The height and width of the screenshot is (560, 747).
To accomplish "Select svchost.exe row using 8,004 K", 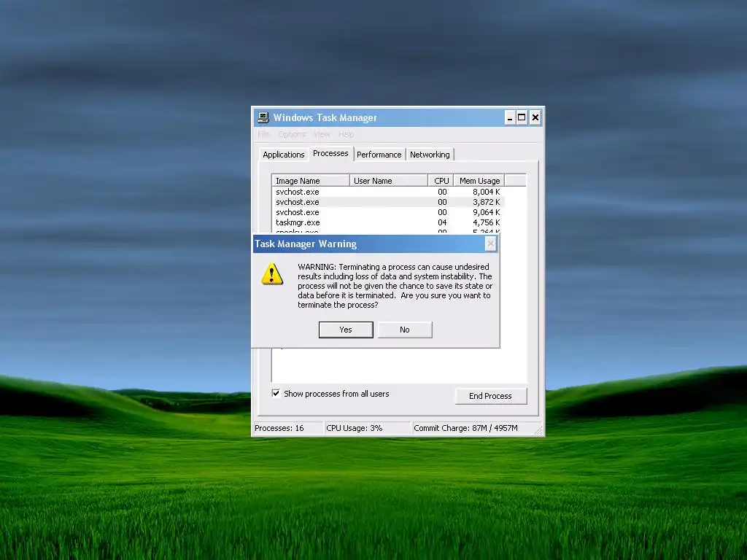I will [388, 192].
